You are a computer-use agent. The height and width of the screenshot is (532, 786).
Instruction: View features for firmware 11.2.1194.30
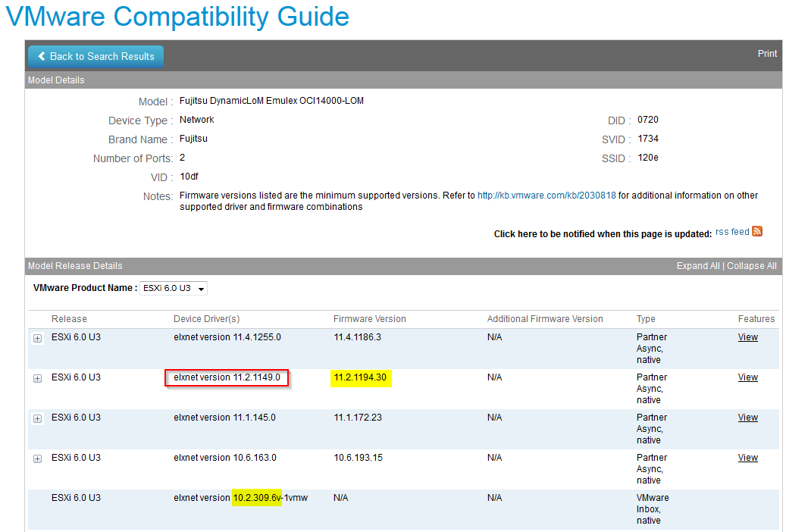point(747,377)
